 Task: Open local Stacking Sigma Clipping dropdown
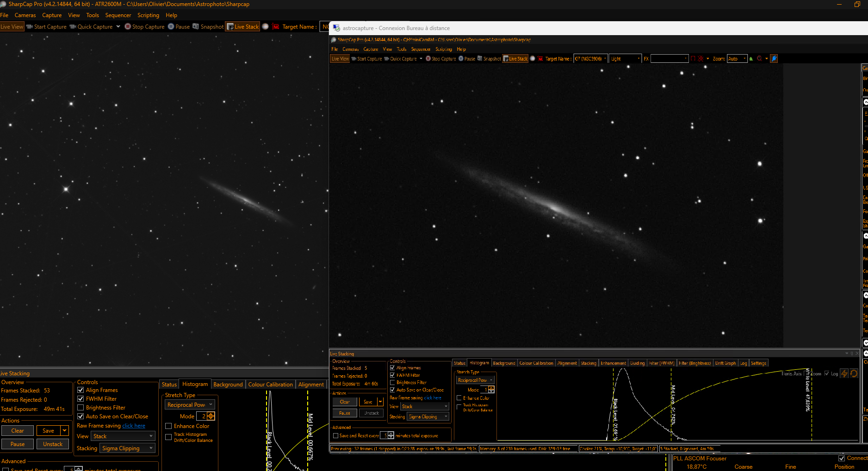128,448
